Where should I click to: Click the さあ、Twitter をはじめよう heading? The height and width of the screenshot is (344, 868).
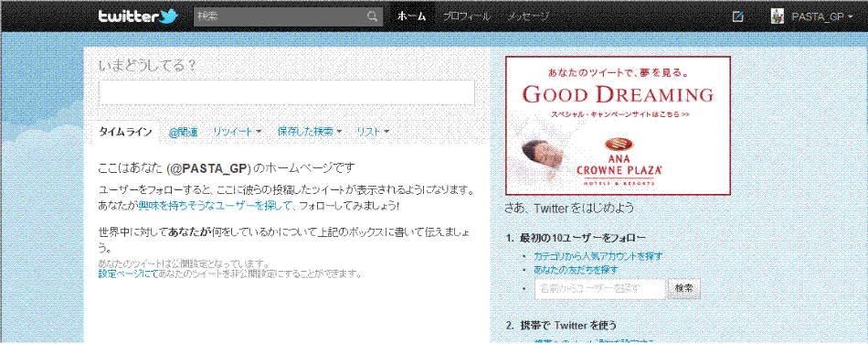(569, 209)
